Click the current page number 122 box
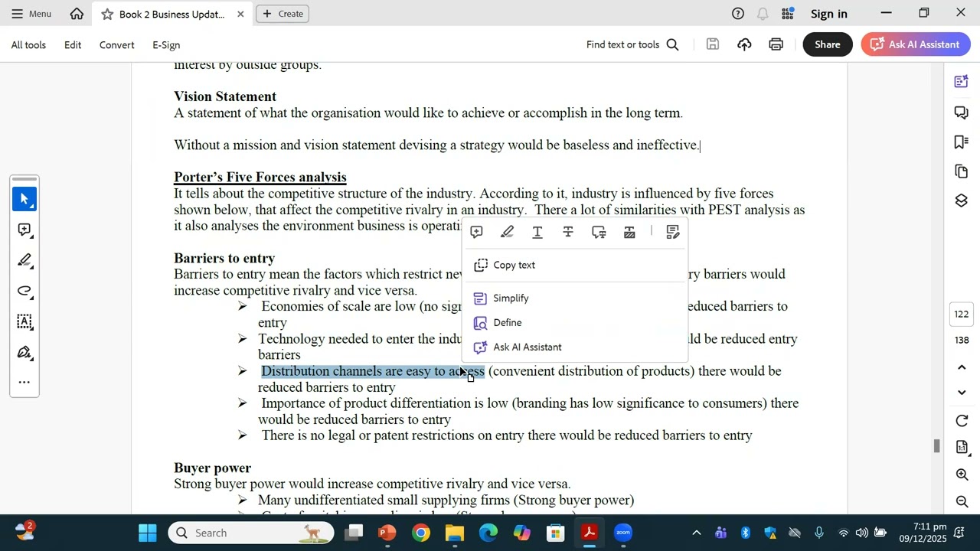The height and width of the screenshot is (551, 980). (962, 314)
